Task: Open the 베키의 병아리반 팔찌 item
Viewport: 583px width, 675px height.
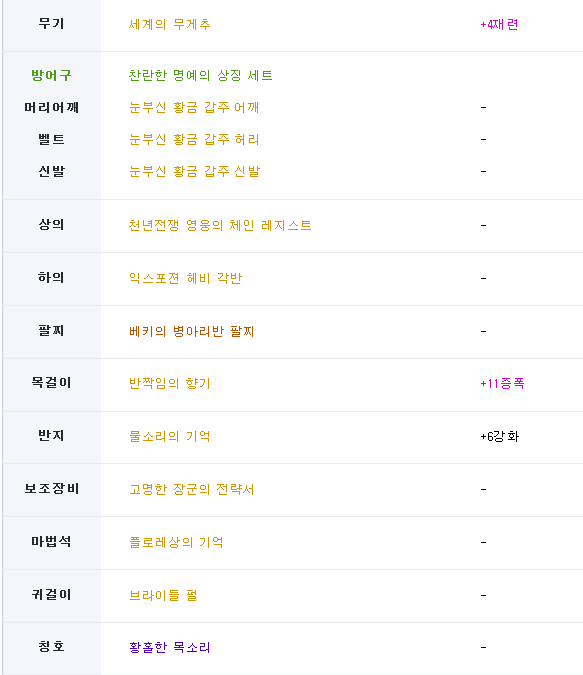Action: click(192, 331)
